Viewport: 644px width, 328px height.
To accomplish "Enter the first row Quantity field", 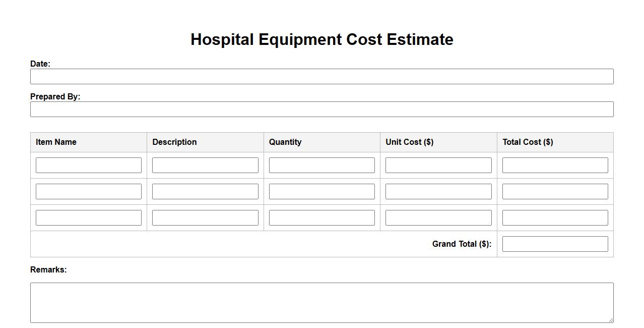I will coord(321,166).
